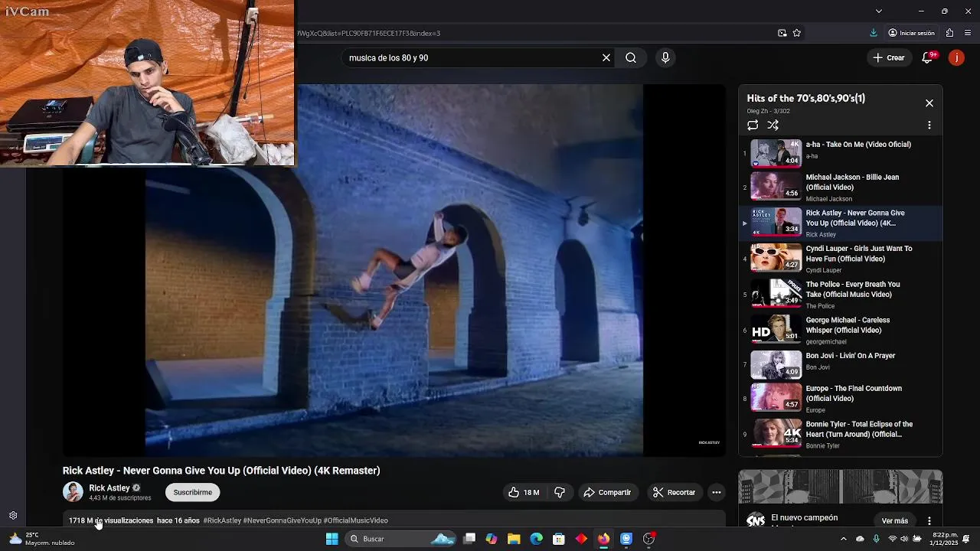The image size is (980, 551).
Task: Toggle playlist loop
Action: click(753, 125)
